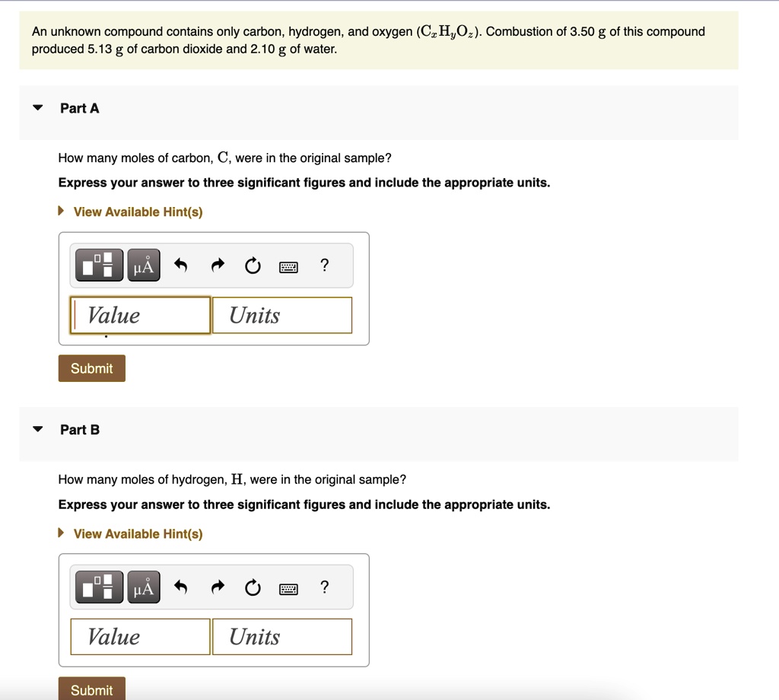Open symbols µÅ menu in Part B
The width and height of the screenshot is (779, 700).
click(x=144, y=587)
